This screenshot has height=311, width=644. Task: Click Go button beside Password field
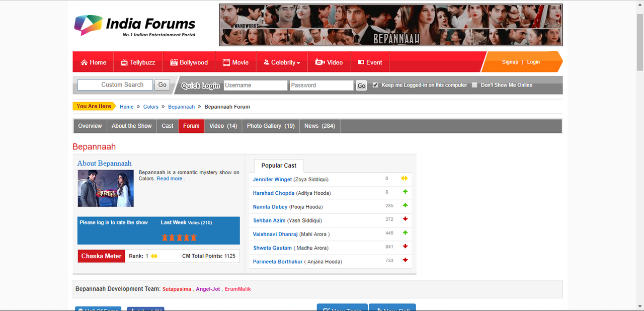pyautogui.click(x=361, y=86)
